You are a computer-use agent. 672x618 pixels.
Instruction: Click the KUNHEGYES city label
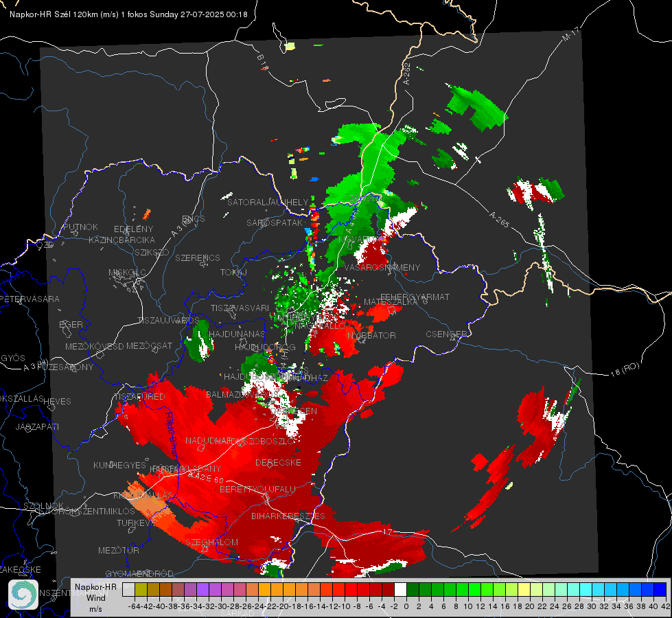tap(119, 465)
